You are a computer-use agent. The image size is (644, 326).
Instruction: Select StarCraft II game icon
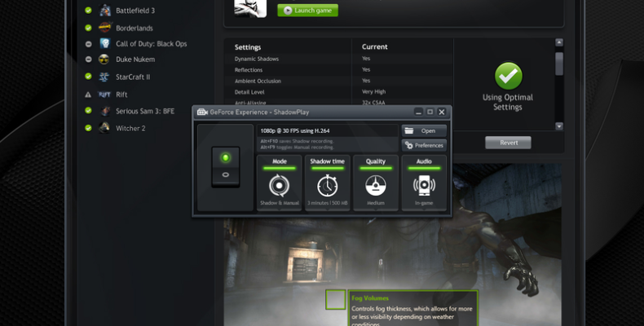click(104, 77)
